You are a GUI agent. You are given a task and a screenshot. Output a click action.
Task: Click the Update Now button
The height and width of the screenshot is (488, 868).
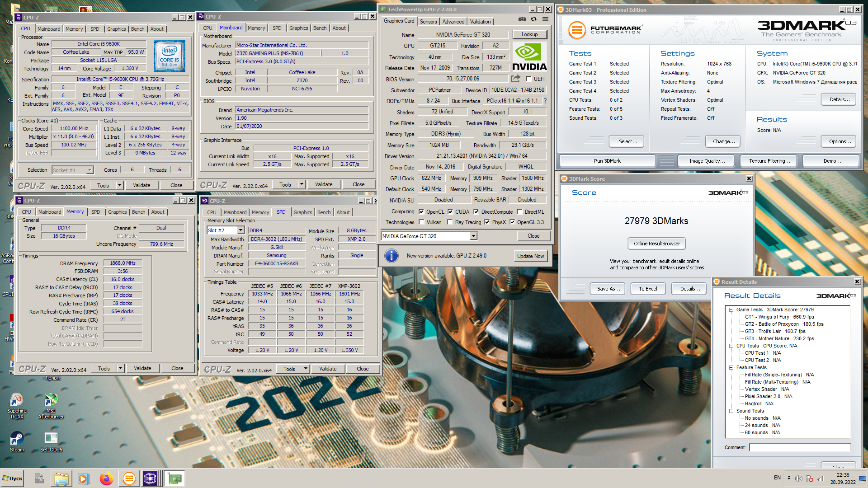pos(530,256)
